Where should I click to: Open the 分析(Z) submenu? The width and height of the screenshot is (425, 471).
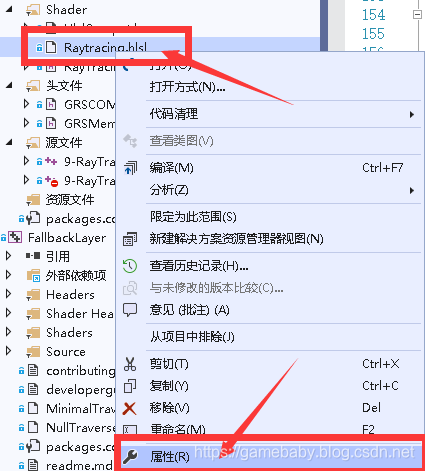282,190
